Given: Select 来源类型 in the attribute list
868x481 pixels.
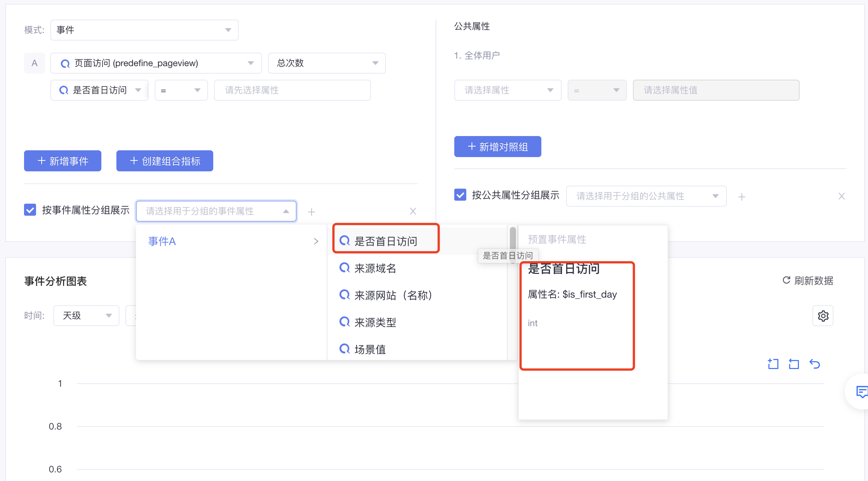Looking at the screenshot, I should coord(417,322).
